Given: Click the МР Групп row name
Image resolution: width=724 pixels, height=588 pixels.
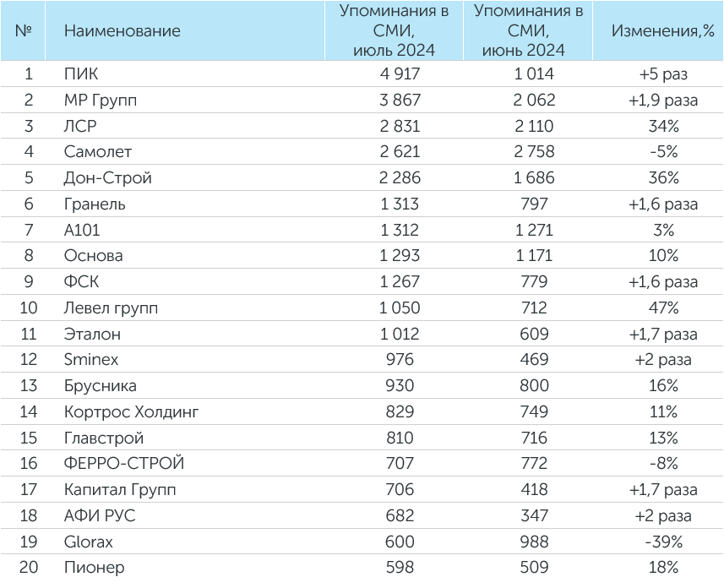Looking at the screenshot, I should point(101,100).
